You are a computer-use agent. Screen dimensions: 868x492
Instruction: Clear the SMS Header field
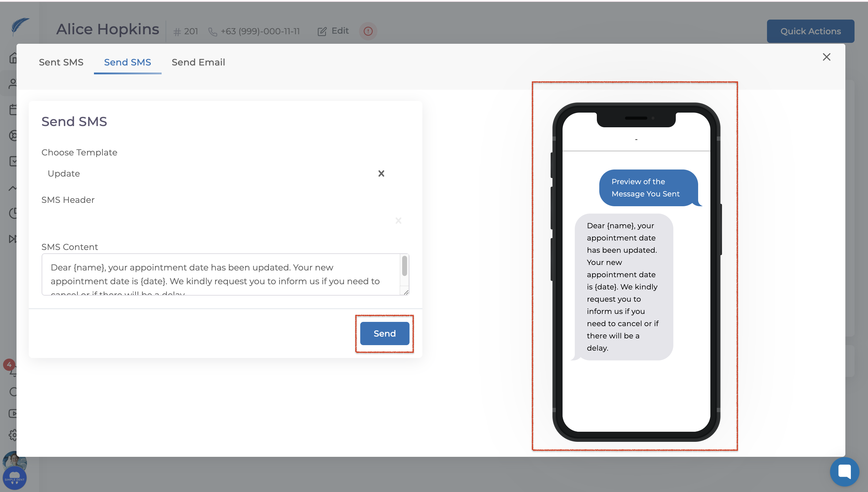(x=398, y=221)
